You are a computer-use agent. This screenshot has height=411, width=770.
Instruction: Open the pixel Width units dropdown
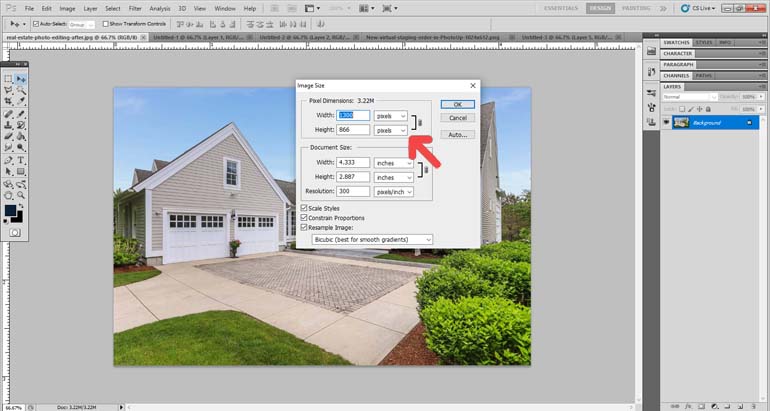[x=391, y=116]
